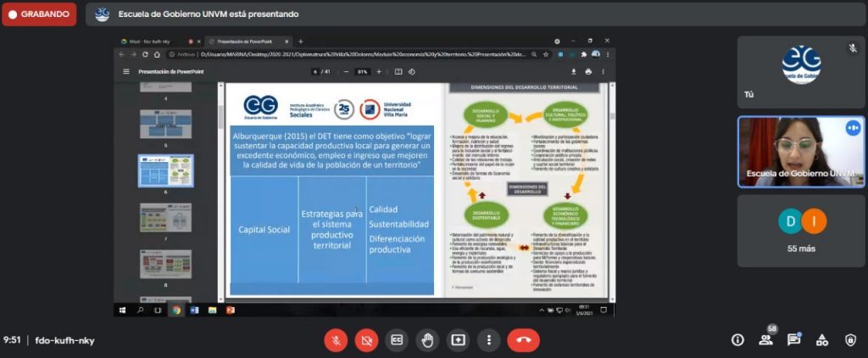
Task: Open host controls lock icon
Action: pyautogui.click(x=850, y=340)
